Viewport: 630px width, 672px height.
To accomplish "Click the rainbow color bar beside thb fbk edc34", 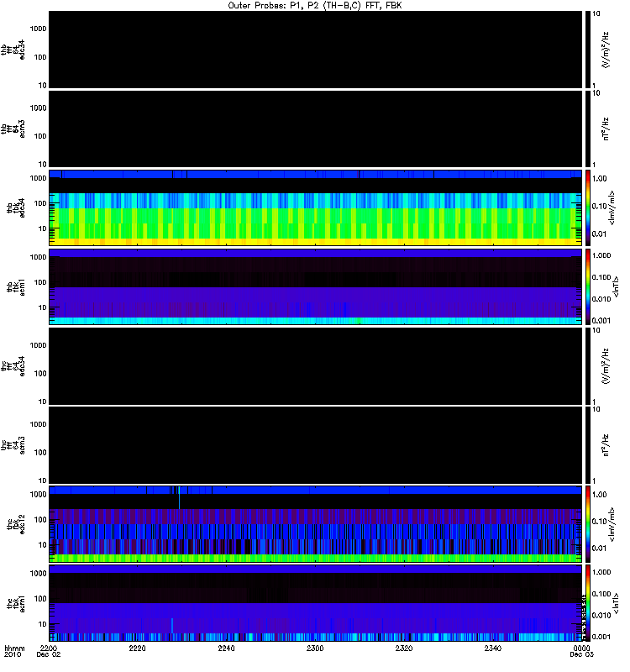I will [588, 207].
